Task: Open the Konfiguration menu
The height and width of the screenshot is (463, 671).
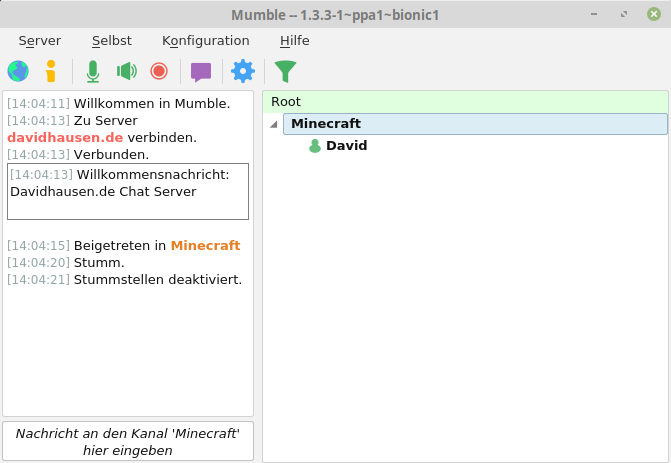Action: tap(205, 41)
